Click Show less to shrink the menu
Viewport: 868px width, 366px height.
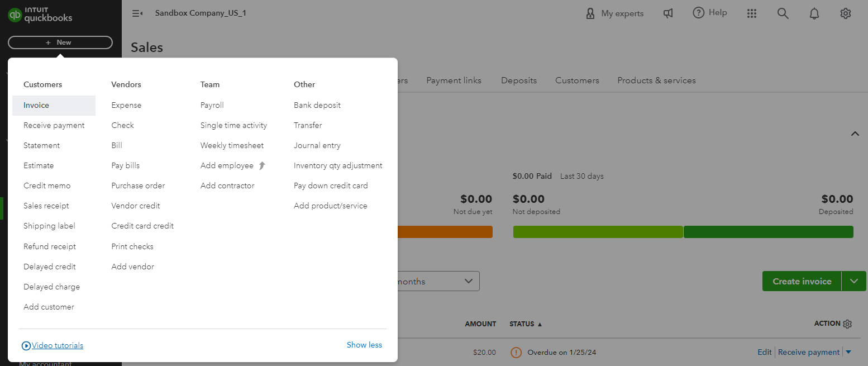point(364,345)
